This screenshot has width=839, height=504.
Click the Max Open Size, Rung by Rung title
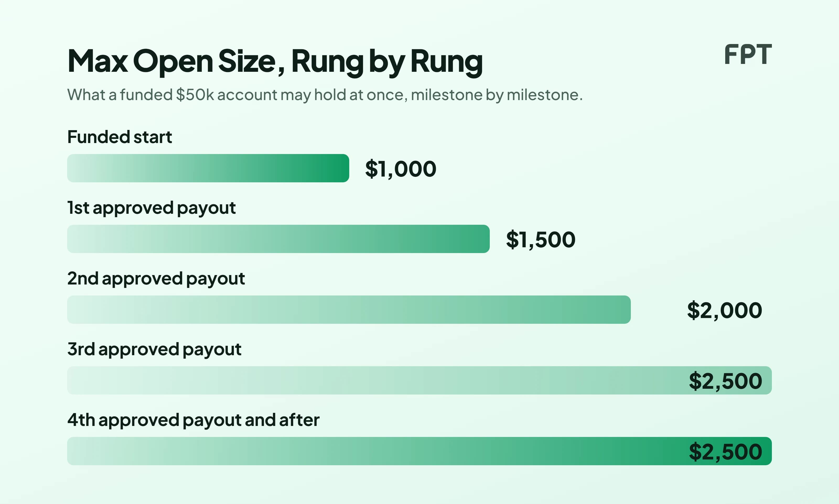(x=275, y=62)
